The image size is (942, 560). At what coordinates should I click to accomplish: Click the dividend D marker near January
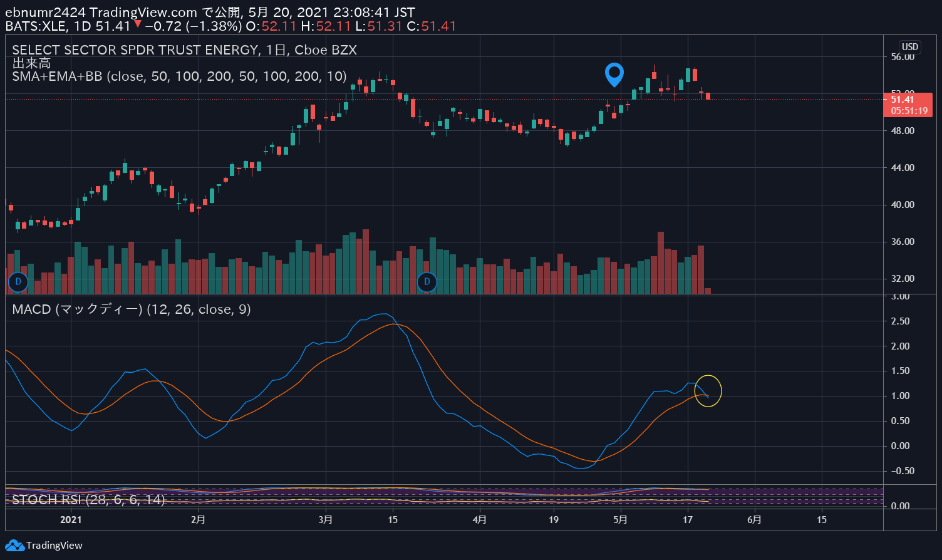pos(18,282)
